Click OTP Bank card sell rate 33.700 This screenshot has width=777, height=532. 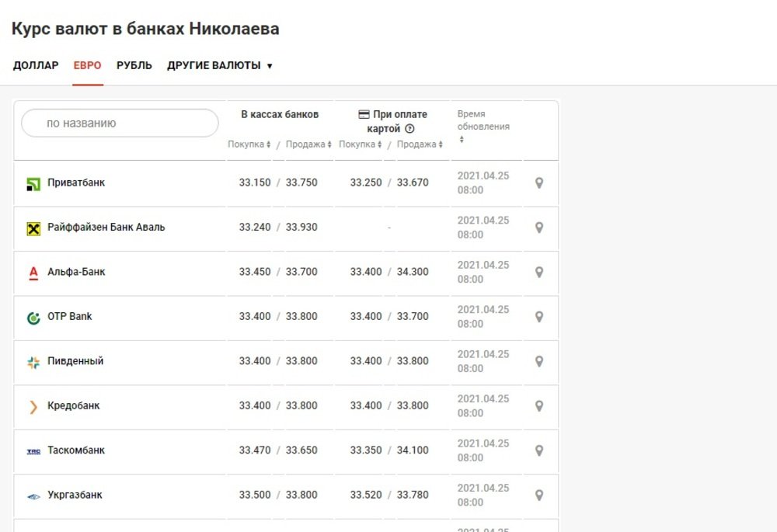[413, 316]
